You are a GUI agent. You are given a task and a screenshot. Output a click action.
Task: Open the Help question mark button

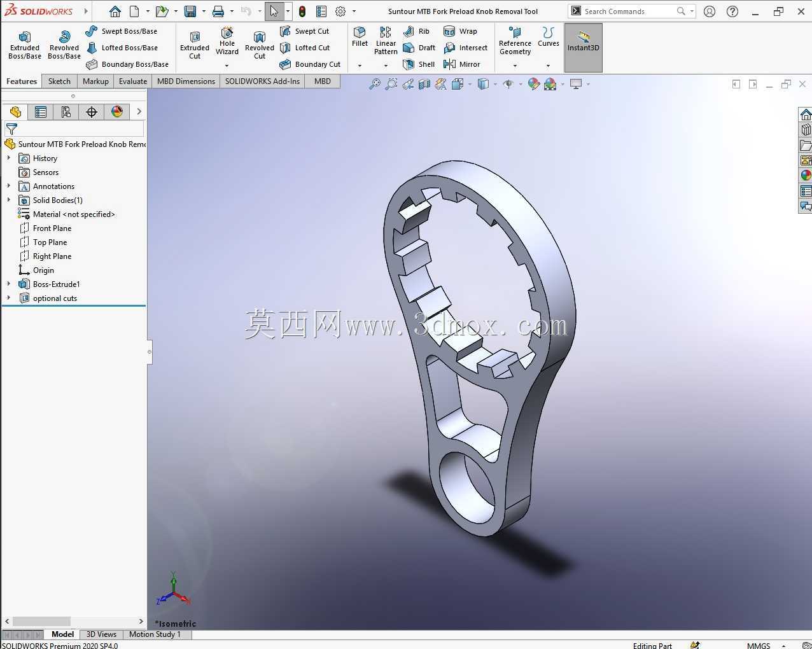point(732,11)
